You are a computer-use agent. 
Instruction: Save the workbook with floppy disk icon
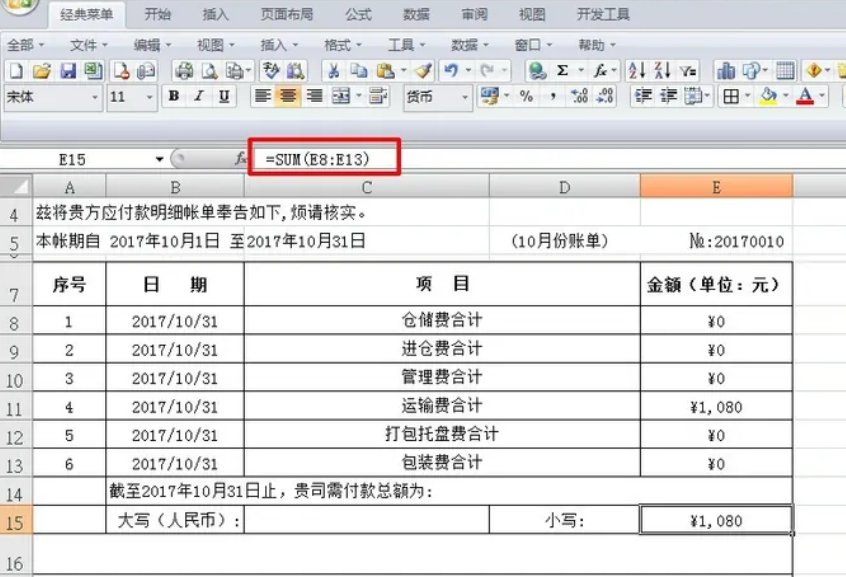68,71
